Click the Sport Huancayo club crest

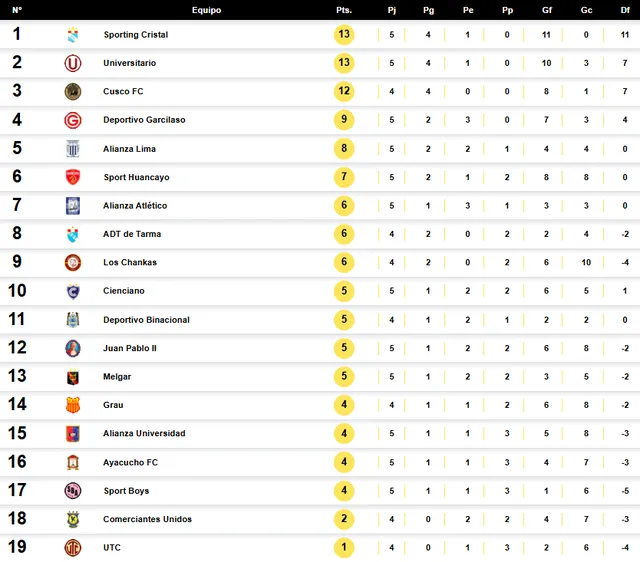click(72, 177)
